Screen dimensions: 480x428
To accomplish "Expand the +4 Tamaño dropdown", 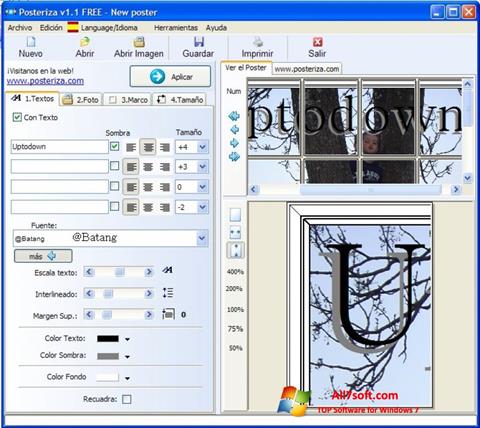I will coord(202,147).
